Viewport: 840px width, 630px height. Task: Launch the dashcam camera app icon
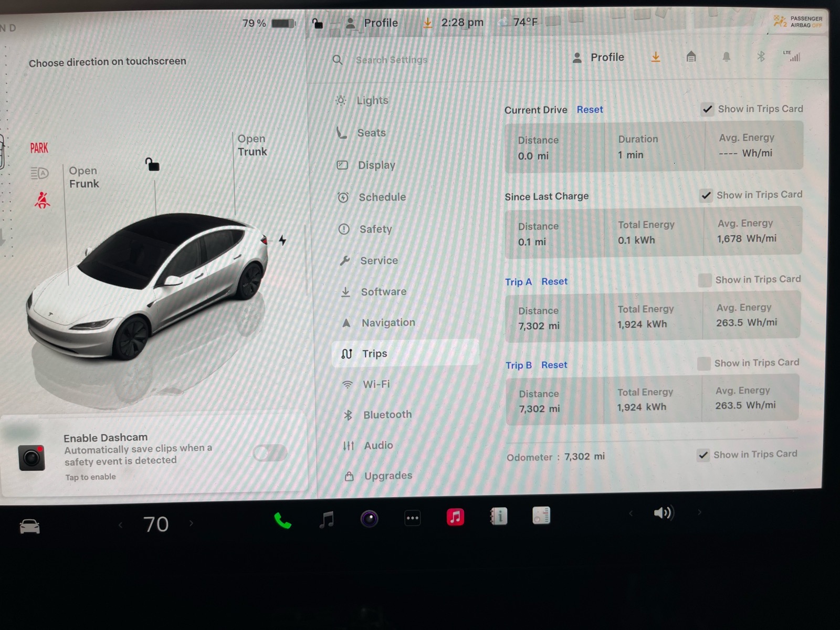tap(369, 519)
